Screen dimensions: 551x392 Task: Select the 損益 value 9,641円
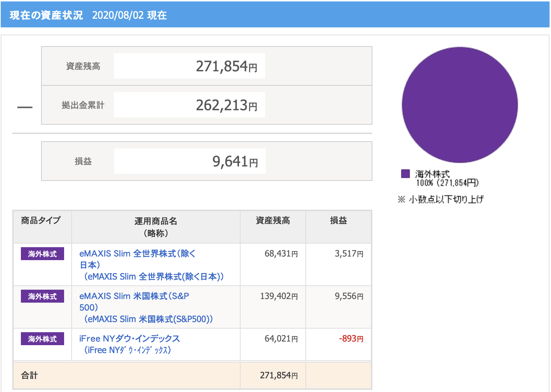point(235,161)
